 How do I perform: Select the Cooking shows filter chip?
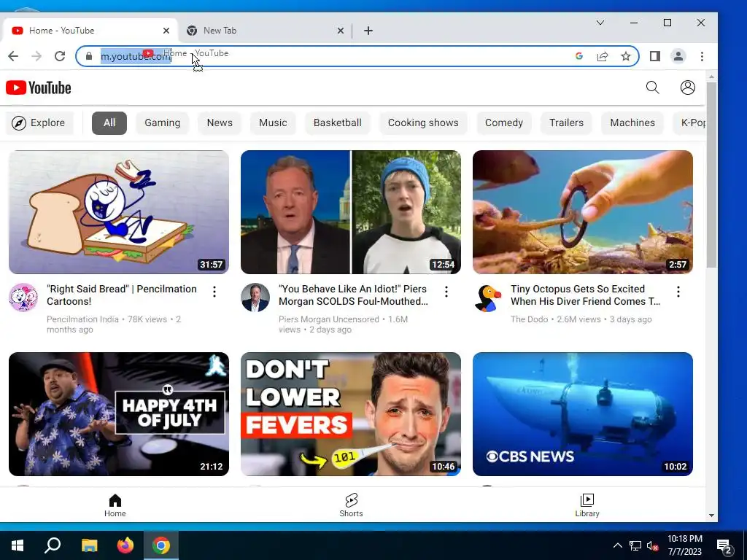click(423, 122)
